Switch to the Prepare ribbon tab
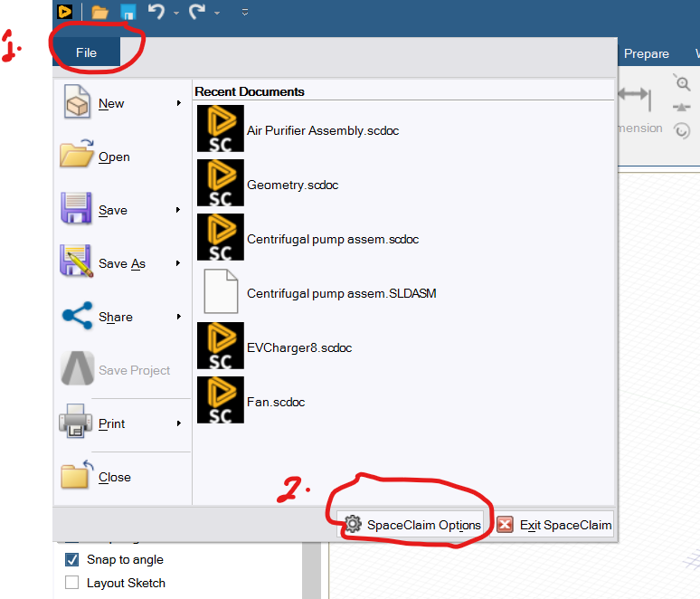 pos(646,53)
